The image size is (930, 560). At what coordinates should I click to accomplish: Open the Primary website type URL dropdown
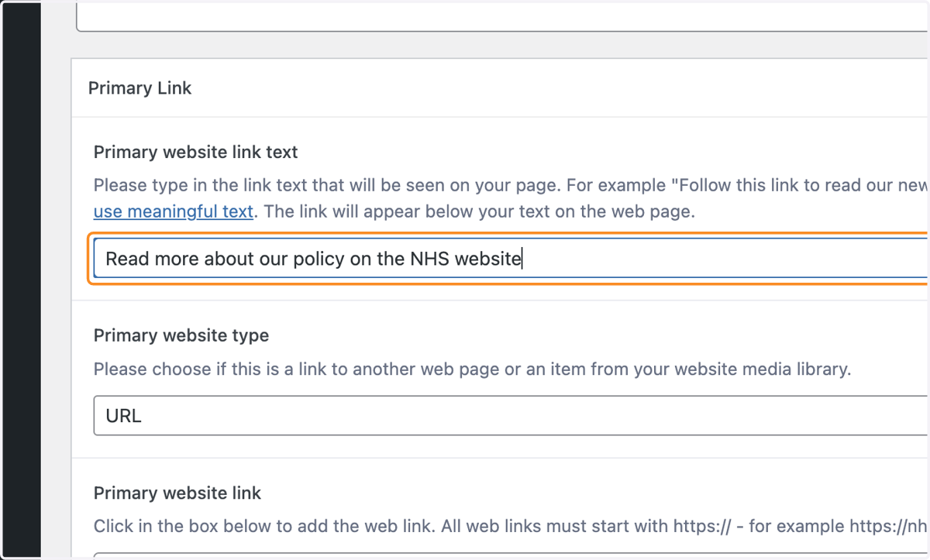pos(511,416)
